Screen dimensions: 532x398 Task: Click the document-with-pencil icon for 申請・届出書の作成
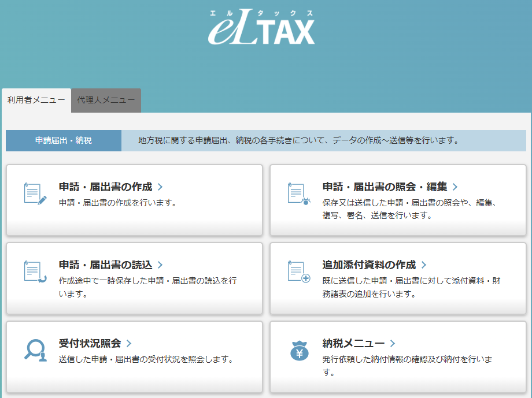pos(35,194)
